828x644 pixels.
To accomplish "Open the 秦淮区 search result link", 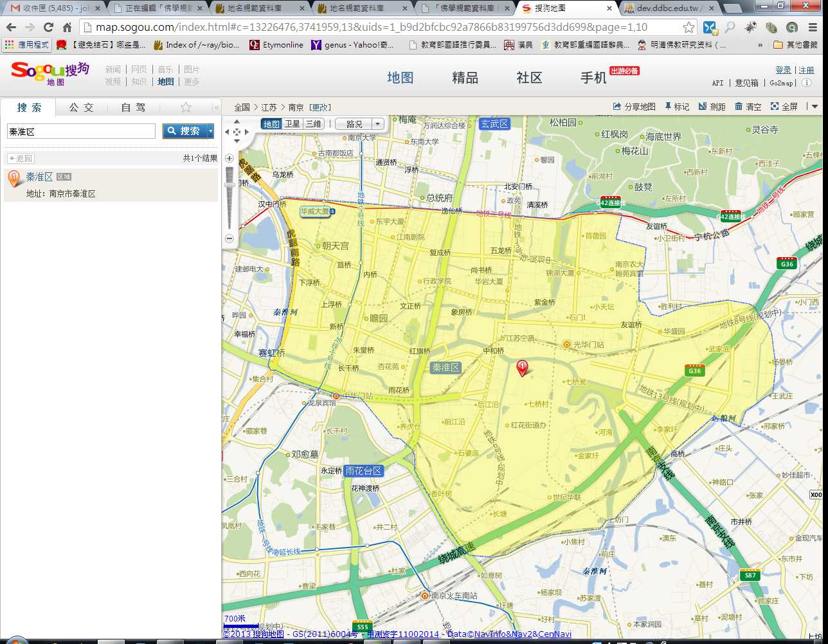I will pos(39,177).
